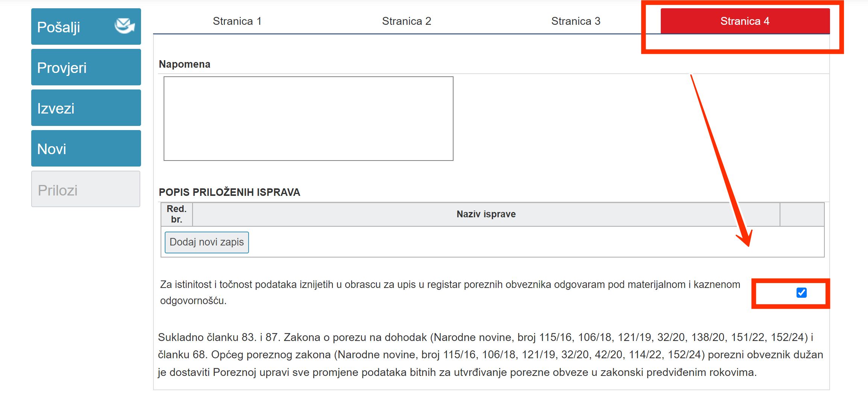This screenshot has height=403, width=868.
Task: Export the form with Izvezi
Action: [x=86, y=108]
